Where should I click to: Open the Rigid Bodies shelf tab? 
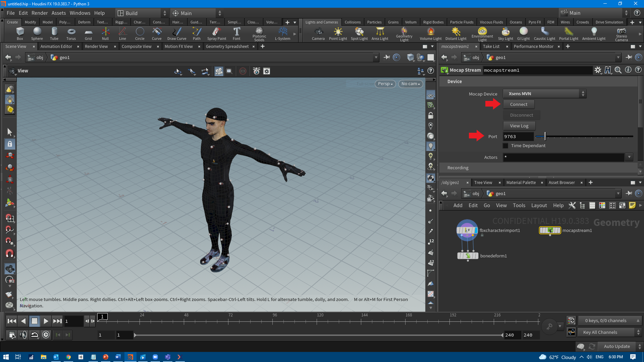pyautogui.click(x=433, y=22)
